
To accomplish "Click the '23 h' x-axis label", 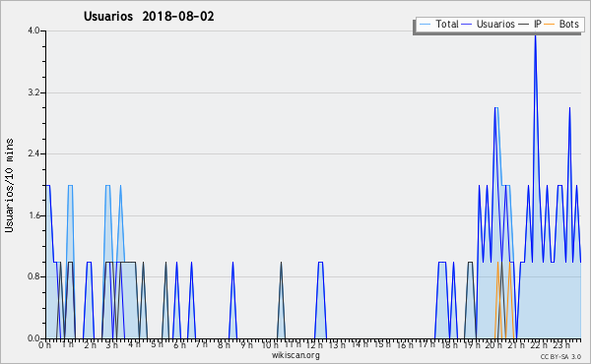I will (560, 344).
